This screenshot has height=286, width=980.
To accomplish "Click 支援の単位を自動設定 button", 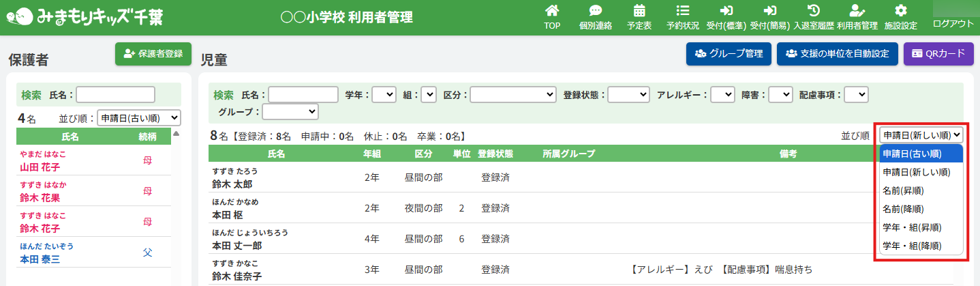I will tap(837, 53).
